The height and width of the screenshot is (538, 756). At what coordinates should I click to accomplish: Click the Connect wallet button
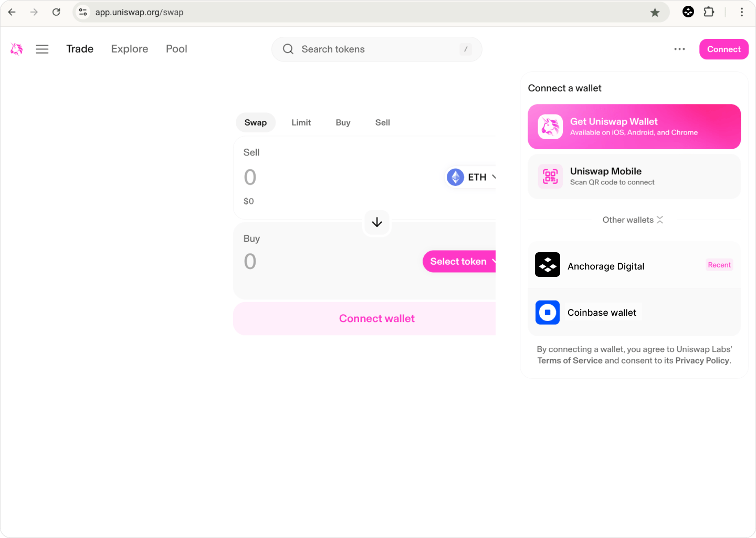point(364,318)
